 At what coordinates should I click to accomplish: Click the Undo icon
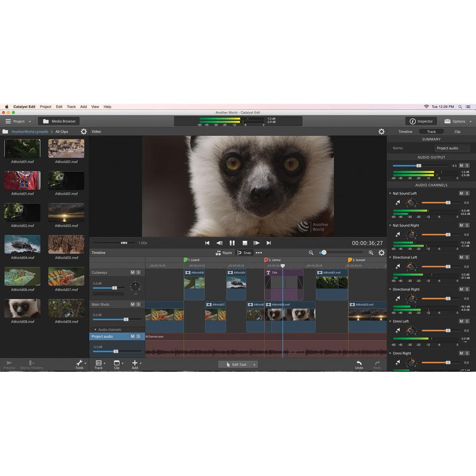pos(359,364)
